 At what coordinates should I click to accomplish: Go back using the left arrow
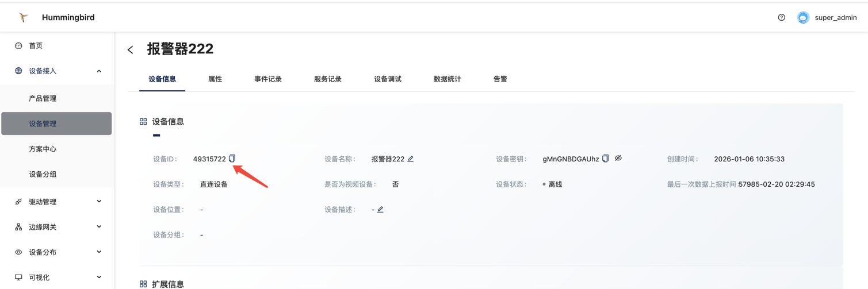pyautogui.click(x=131, y=50)
